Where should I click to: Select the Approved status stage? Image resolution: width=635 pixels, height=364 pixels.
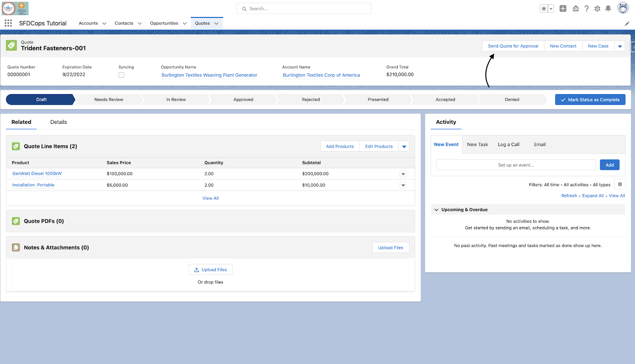[243, 100]
